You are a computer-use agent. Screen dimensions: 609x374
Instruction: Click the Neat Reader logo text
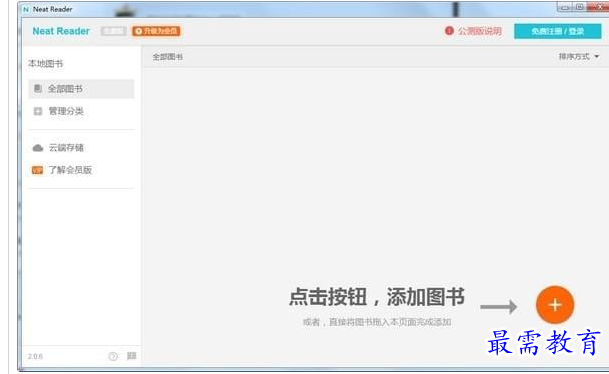click(61, 31)
